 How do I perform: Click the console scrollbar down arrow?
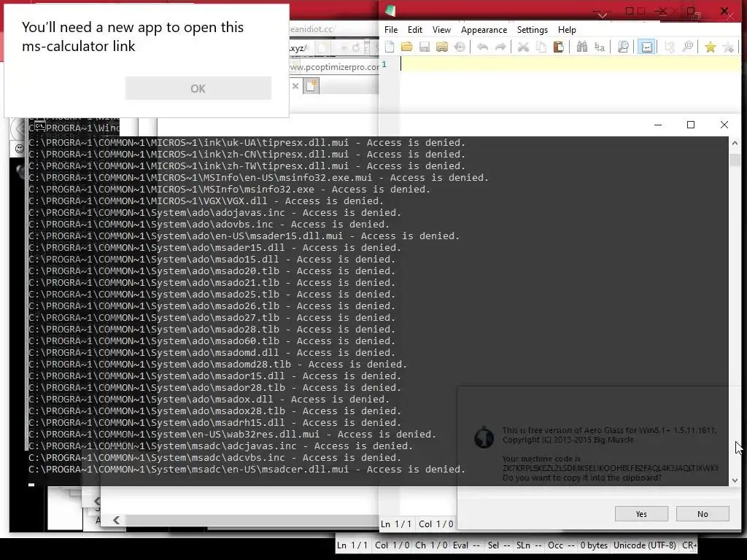click(x=735, y=481)
